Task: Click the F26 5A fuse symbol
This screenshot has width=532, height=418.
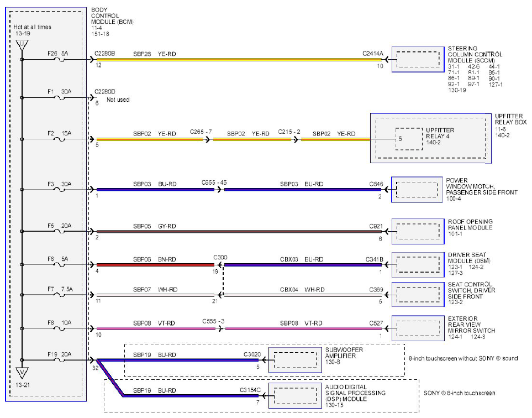Action: [x=60, y=60]
